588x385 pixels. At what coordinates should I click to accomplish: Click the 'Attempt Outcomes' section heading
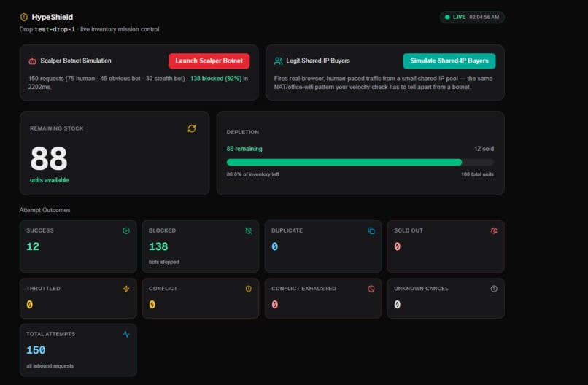[x=45, y=210]
